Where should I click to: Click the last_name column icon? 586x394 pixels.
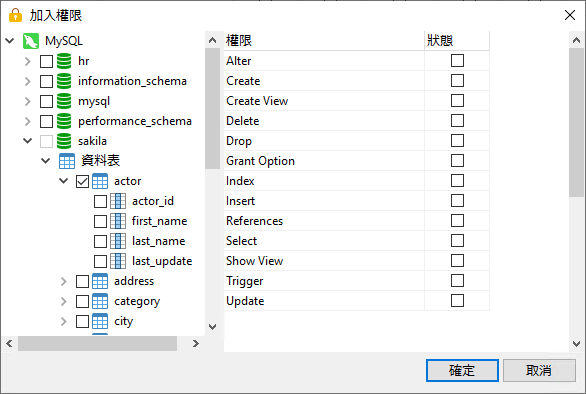click(x=118, y=241)
